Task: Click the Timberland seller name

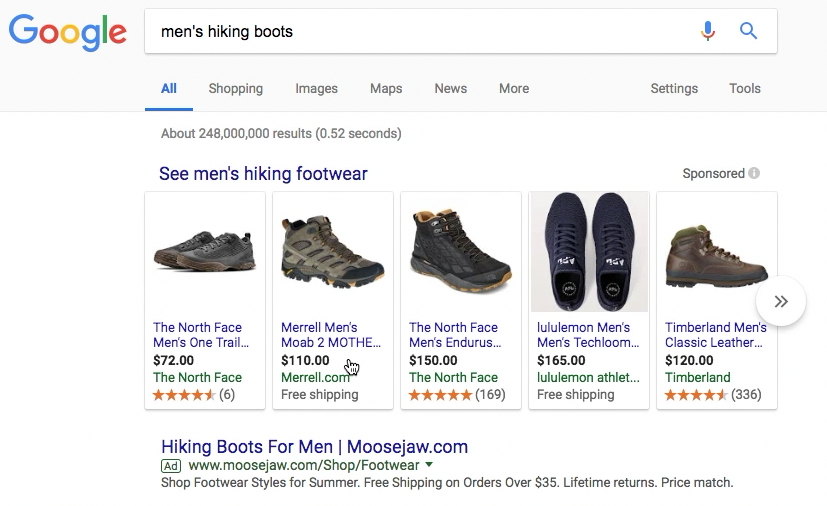Action: point(698,377)
